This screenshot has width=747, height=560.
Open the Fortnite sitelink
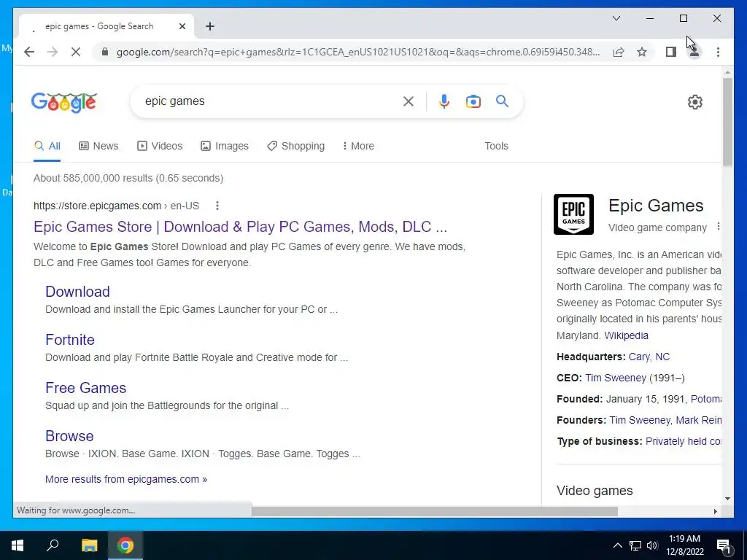coord(70,340)
